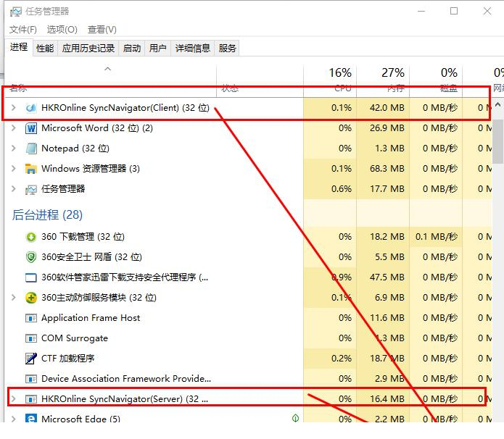Click the Windows 资源管理器 folder icon

tap(31, 169)
